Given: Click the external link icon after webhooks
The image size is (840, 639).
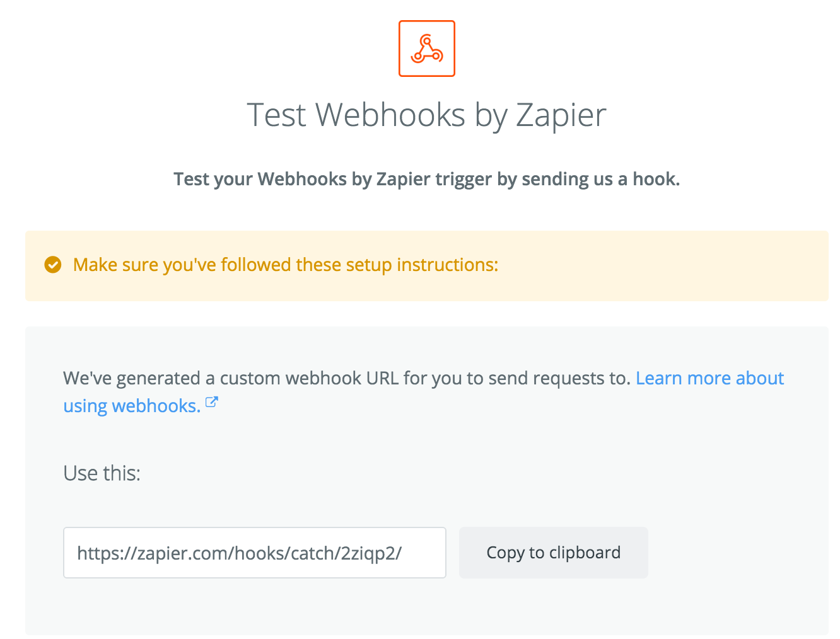Looking at the screenshot, I should click(212, 402).
